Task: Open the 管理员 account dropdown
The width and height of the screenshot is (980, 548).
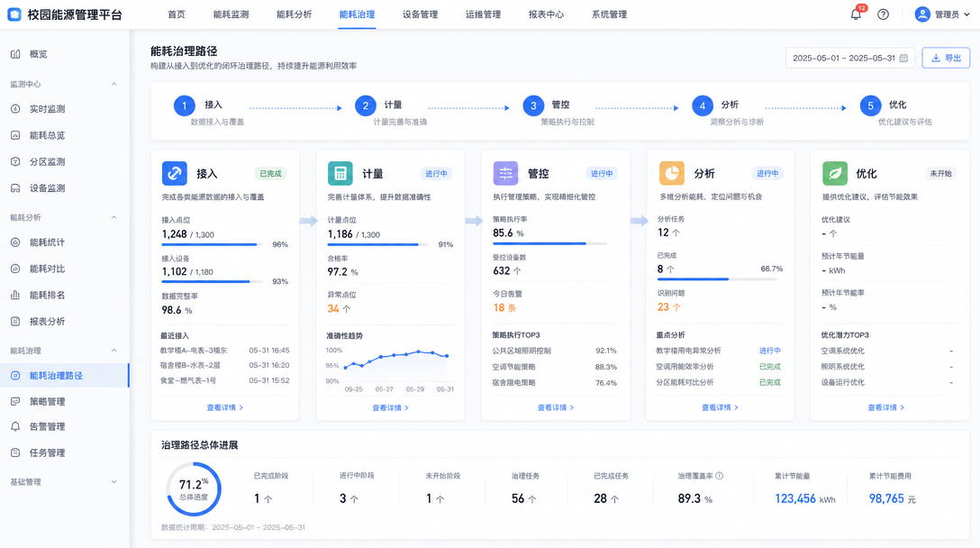Action: tap(942, 14)
